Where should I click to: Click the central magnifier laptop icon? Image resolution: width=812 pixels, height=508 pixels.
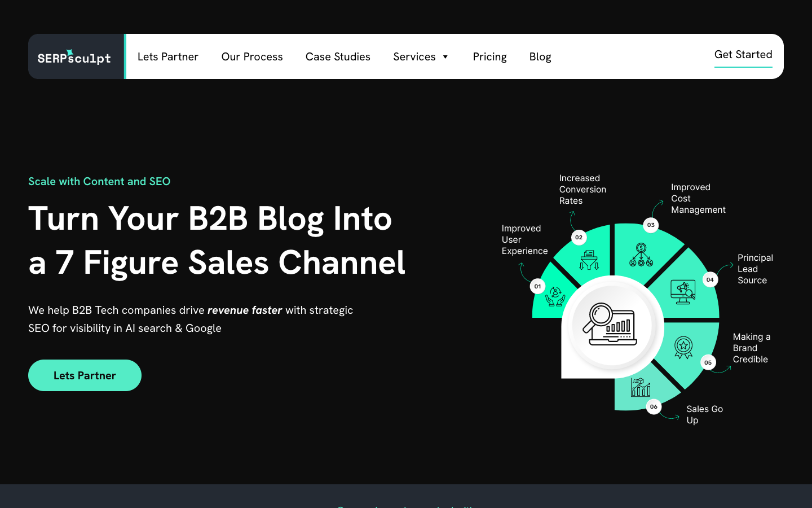[612, 325]
